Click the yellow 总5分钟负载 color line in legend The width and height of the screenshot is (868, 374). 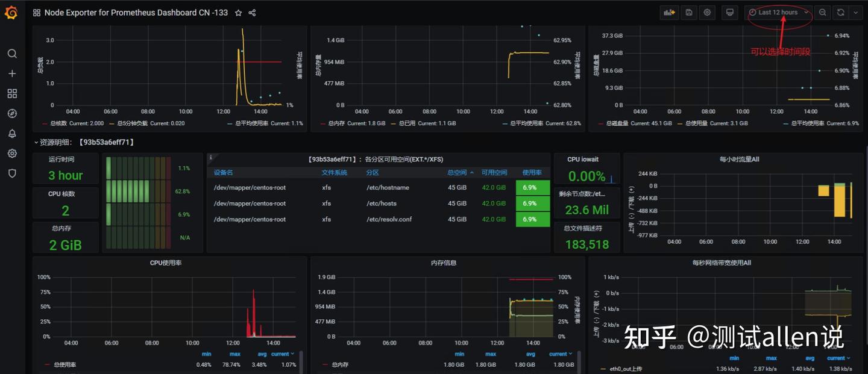(x=112, y=123)
